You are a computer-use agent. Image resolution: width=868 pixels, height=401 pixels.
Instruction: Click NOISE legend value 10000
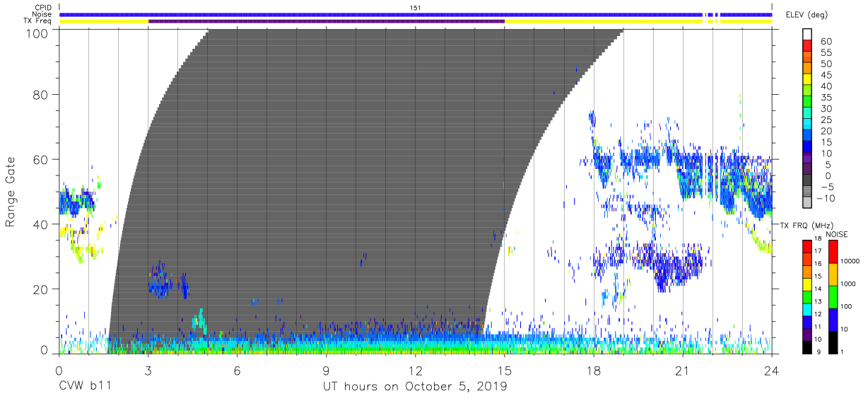click(x=850, y=261)
